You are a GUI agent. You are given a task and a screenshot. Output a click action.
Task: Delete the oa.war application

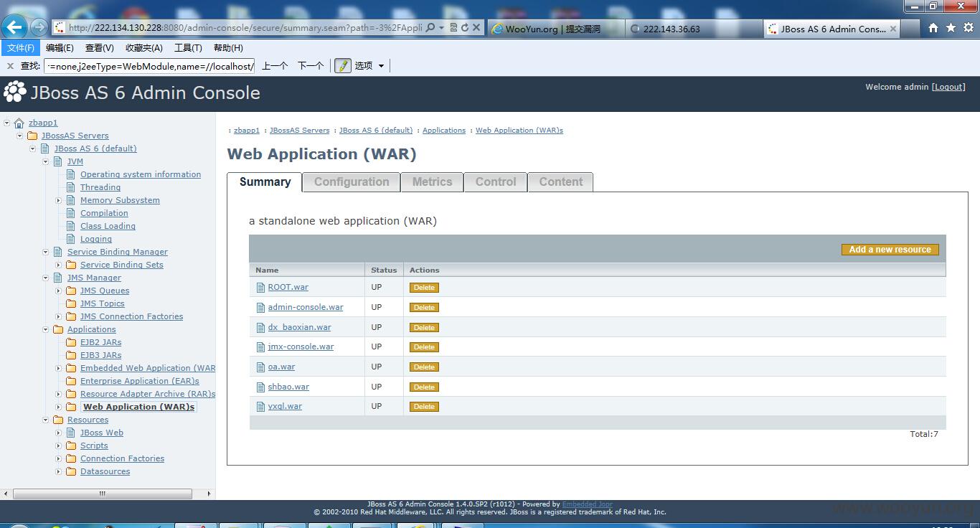[x=424, y=367]
